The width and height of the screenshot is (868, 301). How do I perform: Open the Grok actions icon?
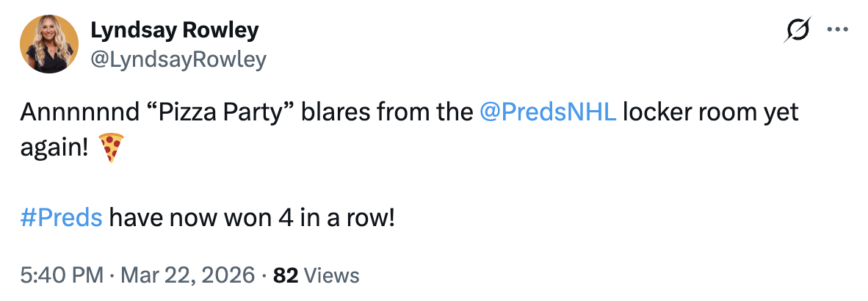click(x=798, y=32)
